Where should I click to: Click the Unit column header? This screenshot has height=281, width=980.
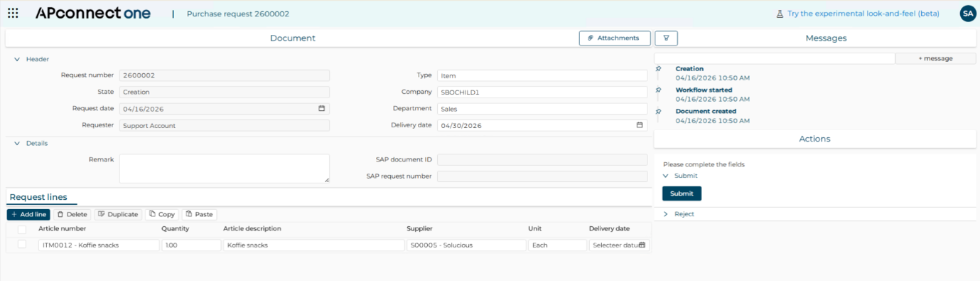(x=535, y=229)
